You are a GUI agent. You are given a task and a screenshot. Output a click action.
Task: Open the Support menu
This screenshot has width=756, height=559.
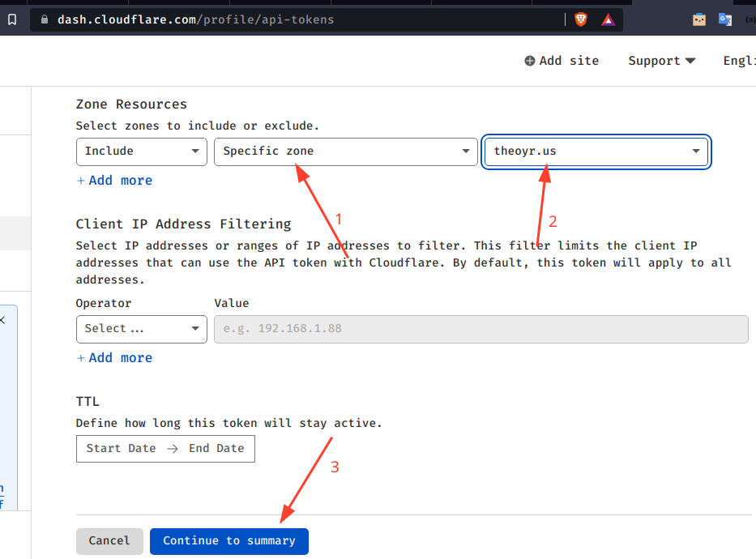tap(661, 61)
